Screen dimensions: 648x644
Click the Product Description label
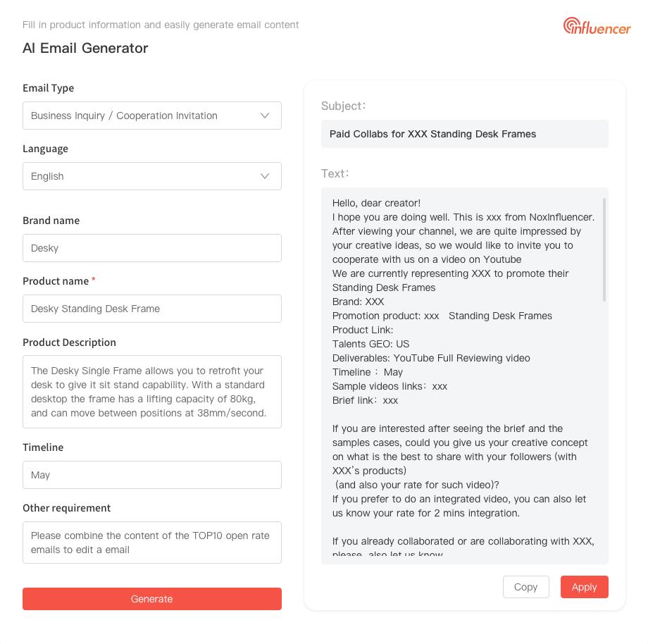[69, 342]
